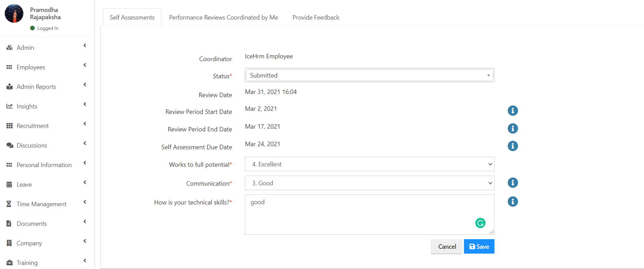Expand the Leave menu in sidebar
644x269 pixels.
85,183
